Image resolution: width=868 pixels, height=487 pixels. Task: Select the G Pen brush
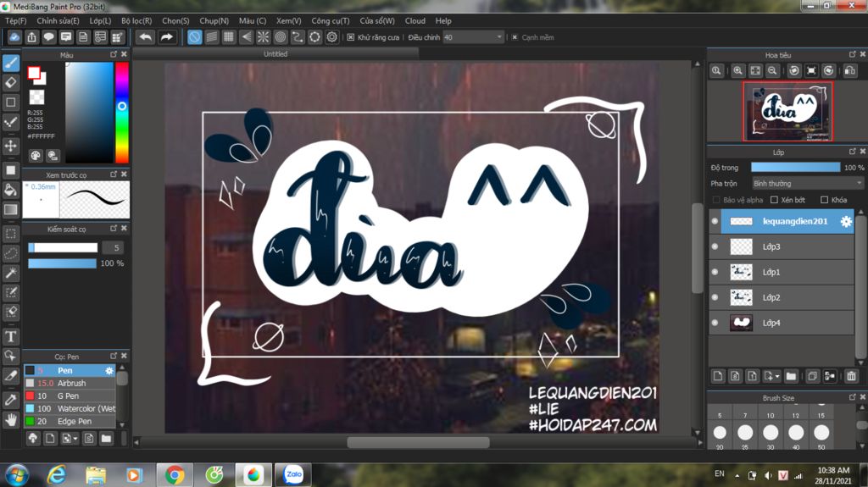pyautogui.click(x=70, y=396)
